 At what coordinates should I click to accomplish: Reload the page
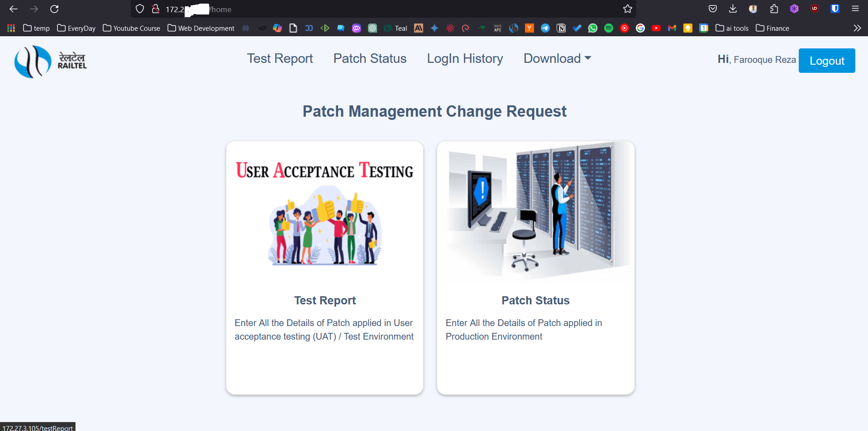(54, 9)
